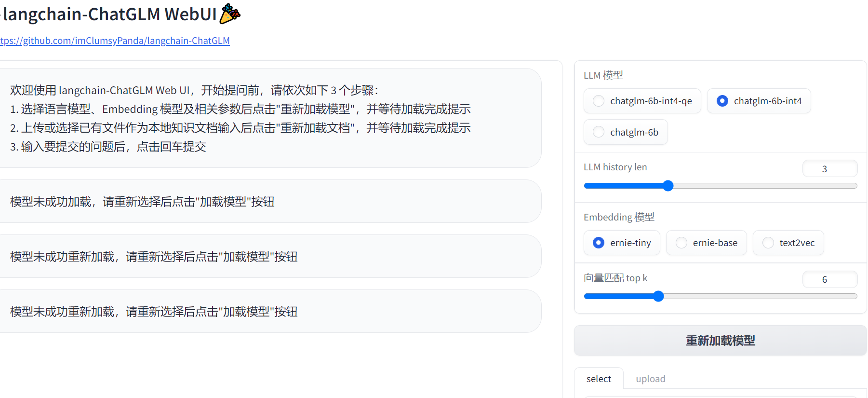Click the party popper emoji in the title
The height and width of the screenshot is (398, 868).
click(230, 14)
